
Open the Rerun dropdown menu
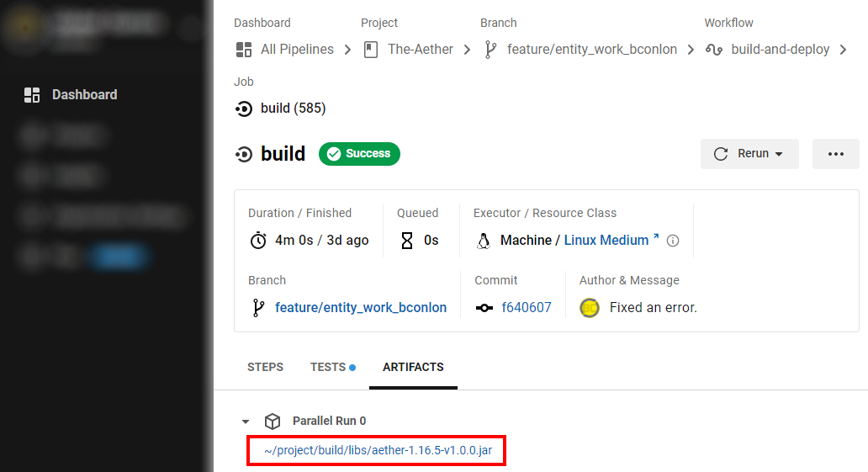coord(749,154)
